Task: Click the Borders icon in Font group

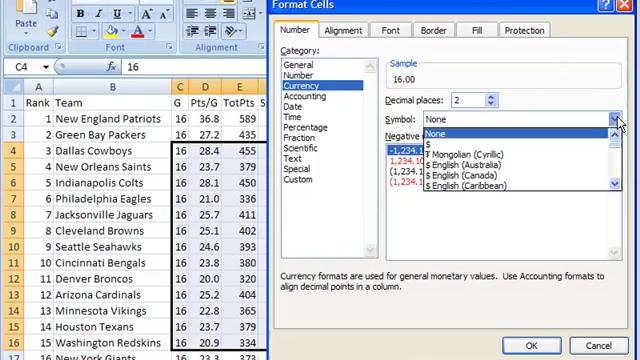Action: click(x=82, y=31)
